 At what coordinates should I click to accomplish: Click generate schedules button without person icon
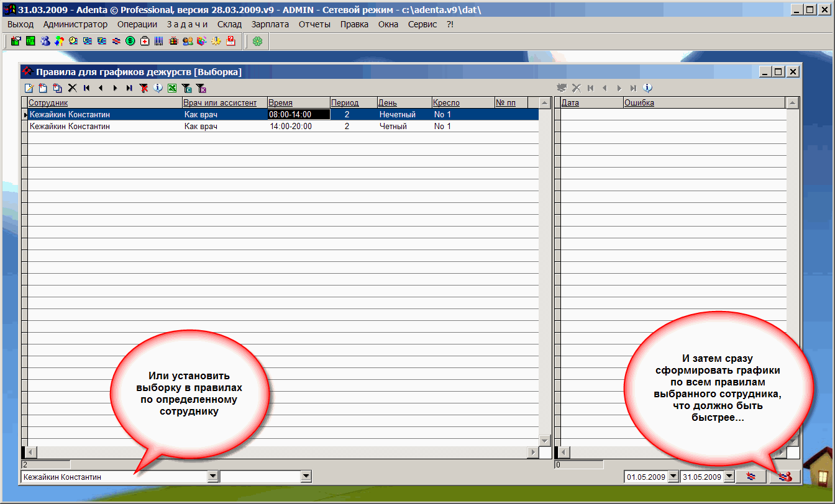tap(752, 477)
